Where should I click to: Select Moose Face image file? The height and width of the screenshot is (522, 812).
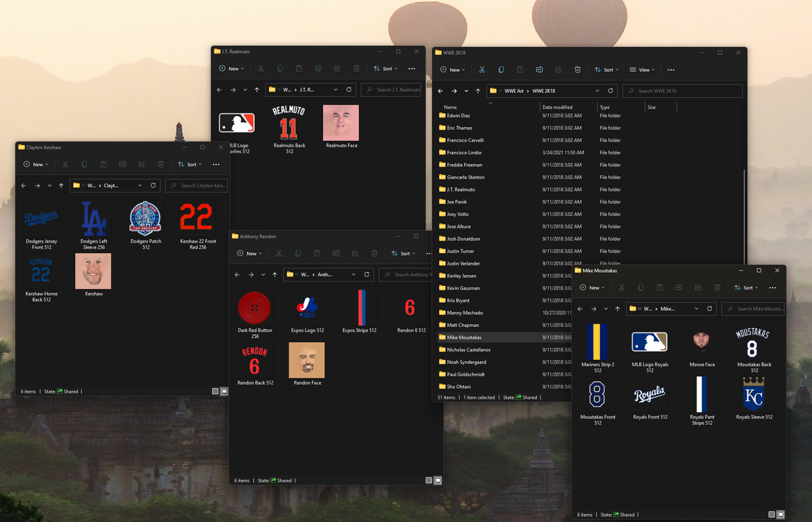tap(702, 345)
